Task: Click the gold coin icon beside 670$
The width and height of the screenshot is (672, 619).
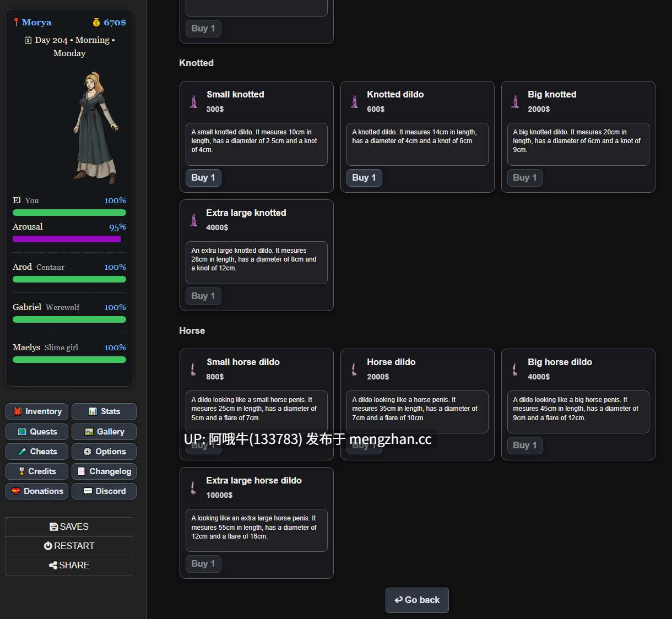Action: [x=96, y=23]
